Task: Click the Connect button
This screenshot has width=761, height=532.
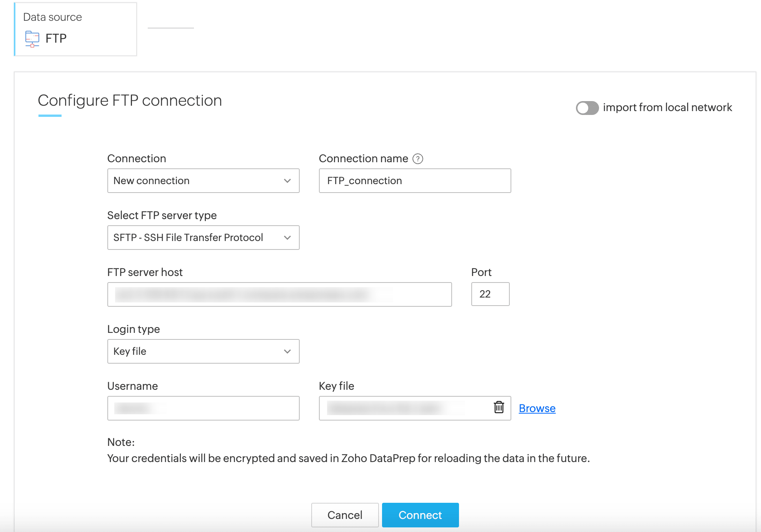Action: click(x=420, y=515)
